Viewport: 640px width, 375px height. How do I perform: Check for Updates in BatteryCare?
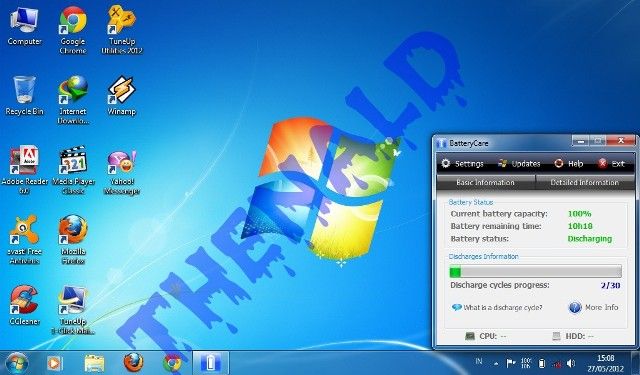click(519, 164)
